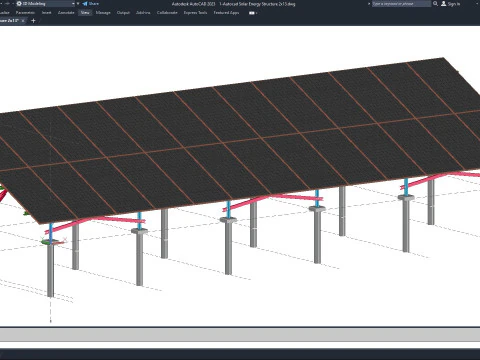Click the Sign In link

click(454, 4)
